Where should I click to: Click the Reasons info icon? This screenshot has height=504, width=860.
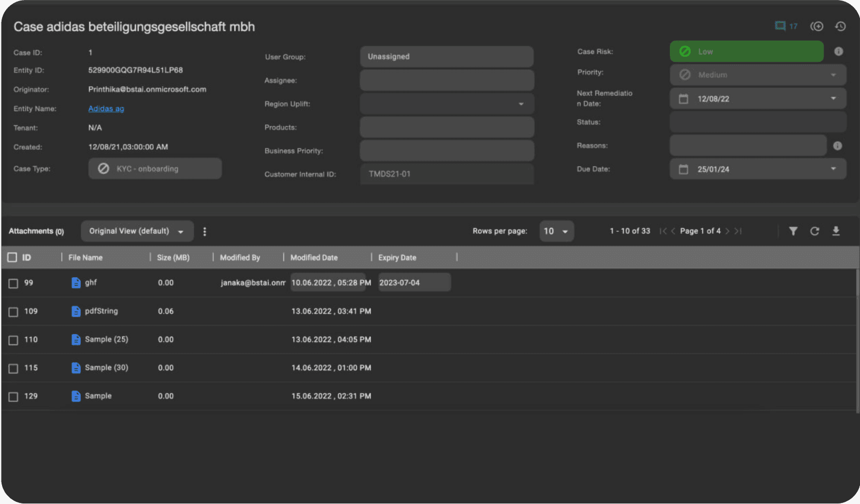pos(837,146)
